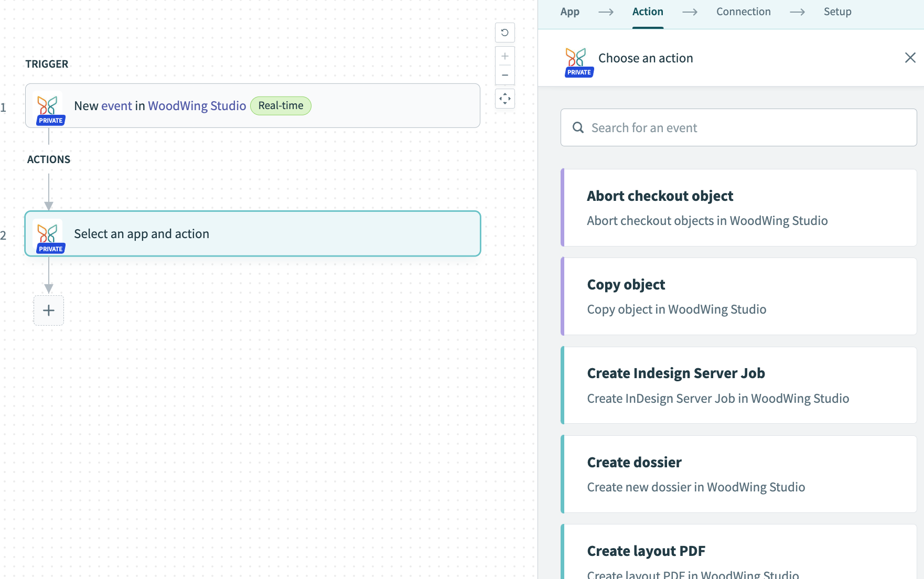Click 'Choose an action' panel title
This screenshot has width=924, height=579.
tap(646, 58)
